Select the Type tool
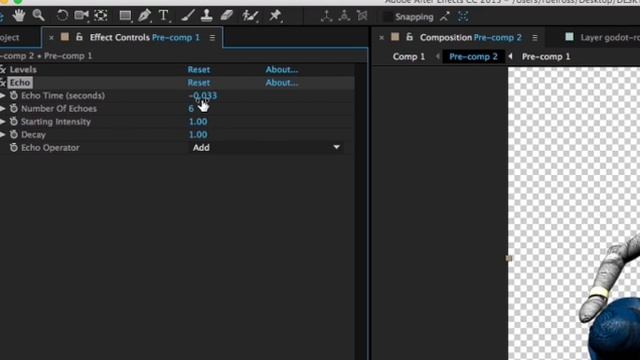This screenshot has width=640, height=360. (x=164, y=16)
